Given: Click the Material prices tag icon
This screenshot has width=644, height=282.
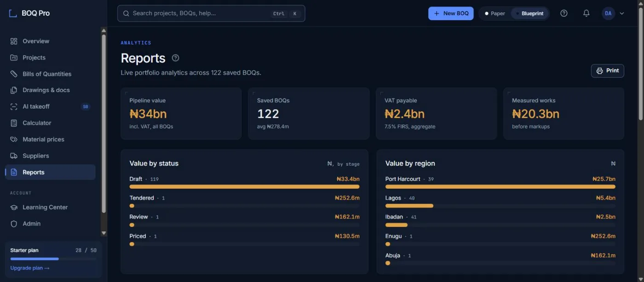Looking at the screenshot, I should pos(14,139).
